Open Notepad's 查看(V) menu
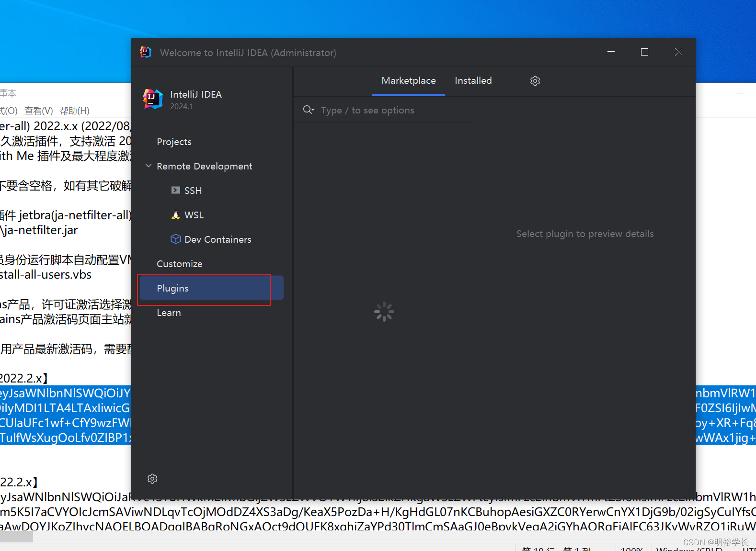Viewport: 756px width, 551px height. 39,111
